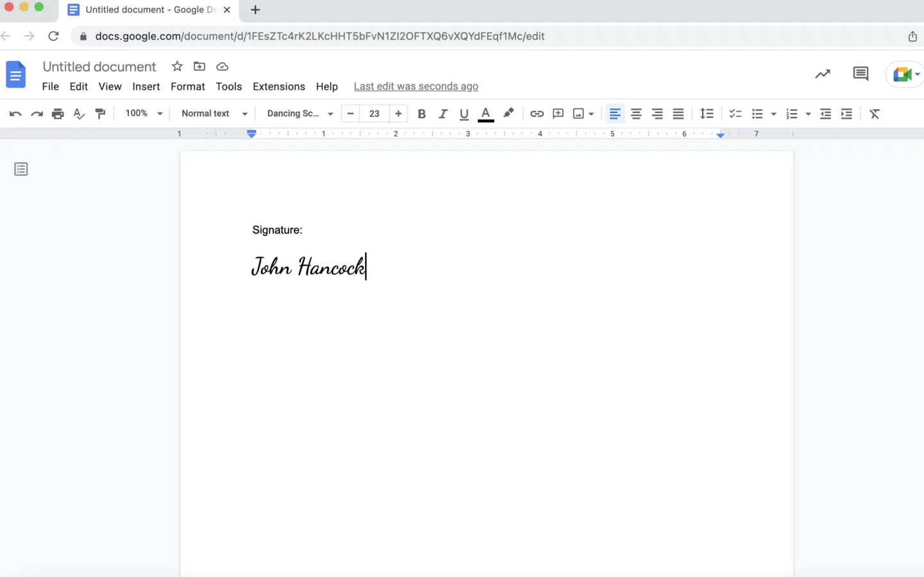The image size is (924, 577).
Task: Open the activity dashboard trend icon
Action: pos(823,74)
